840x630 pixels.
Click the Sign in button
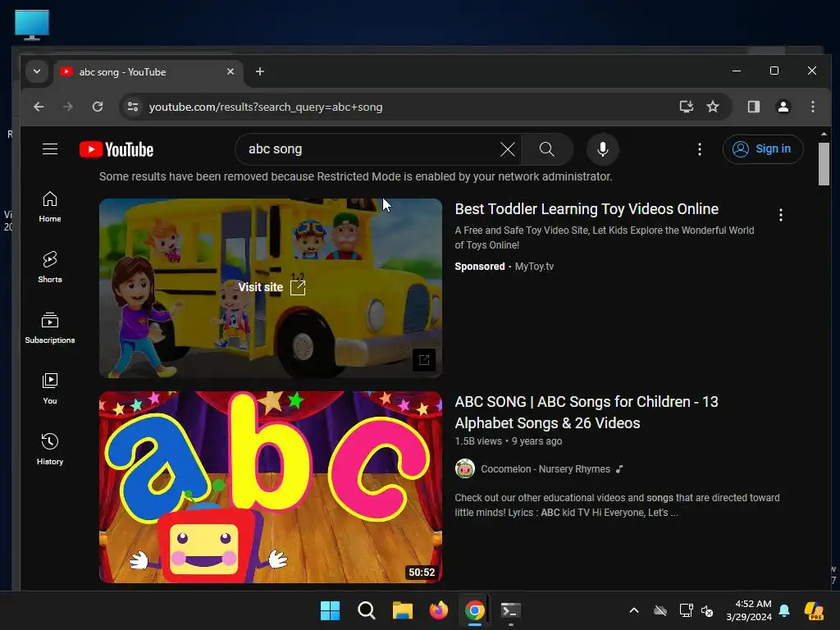[762, 149]
